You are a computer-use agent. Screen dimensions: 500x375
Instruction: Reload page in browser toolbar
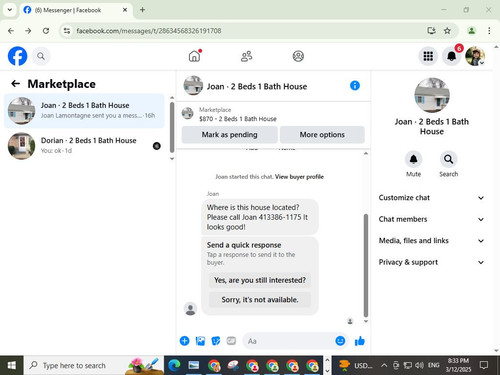46,31
